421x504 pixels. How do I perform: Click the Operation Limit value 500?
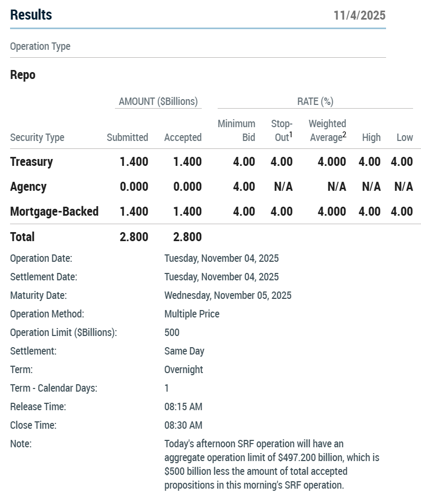[x=172, y=332]
